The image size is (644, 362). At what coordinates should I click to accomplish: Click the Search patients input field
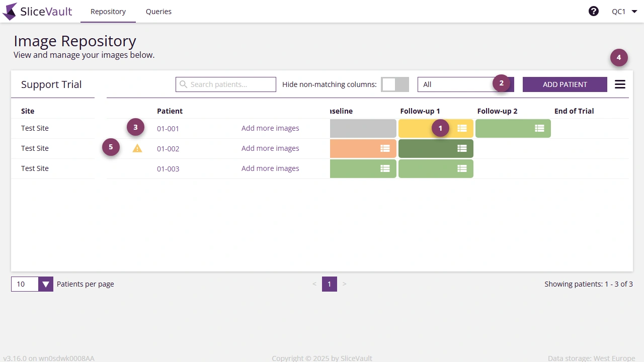pyautogui.click(x=225, y=84)
